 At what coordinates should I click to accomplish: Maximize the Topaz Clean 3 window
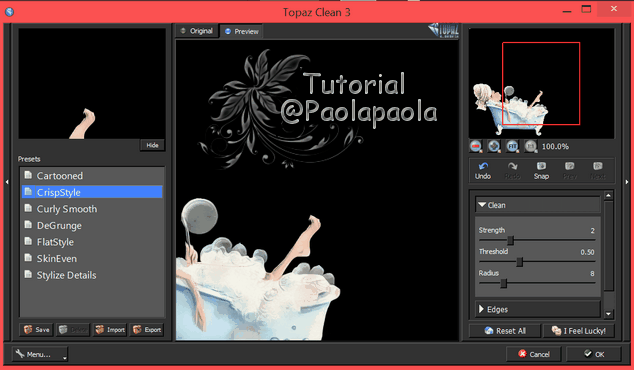586,9
